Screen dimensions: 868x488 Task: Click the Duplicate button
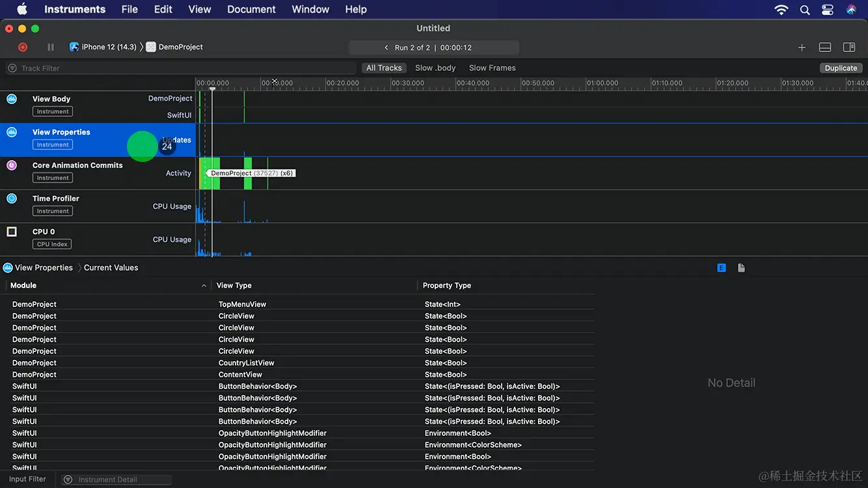[841, 68]
